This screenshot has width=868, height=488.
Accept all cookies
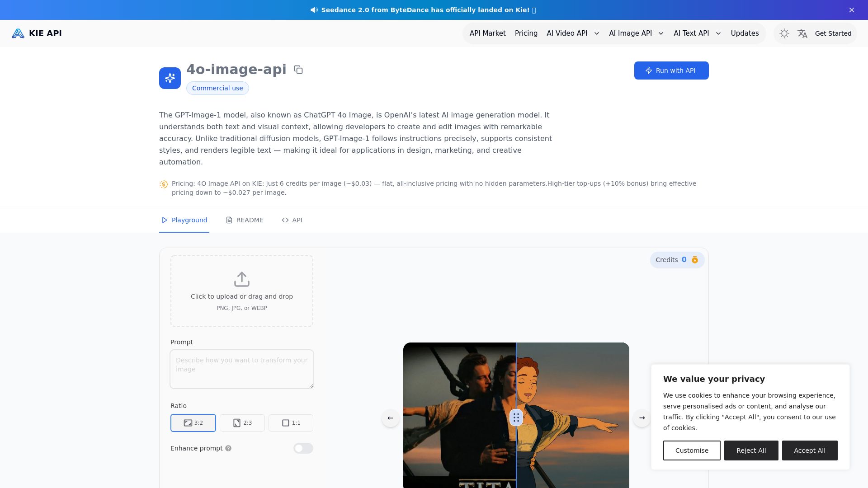(x=810, y=450)
